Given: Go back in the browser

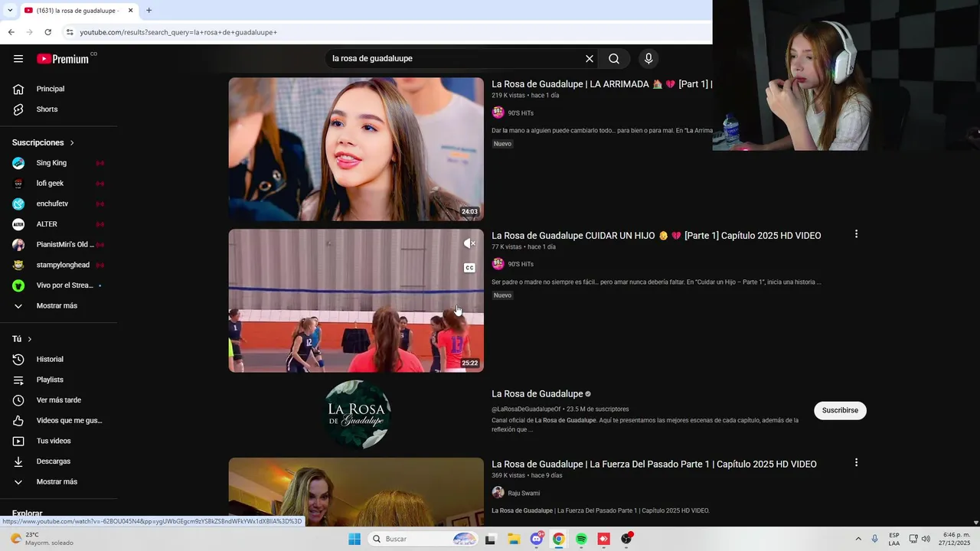Looking at the screenshot, I should pos(11,32).
